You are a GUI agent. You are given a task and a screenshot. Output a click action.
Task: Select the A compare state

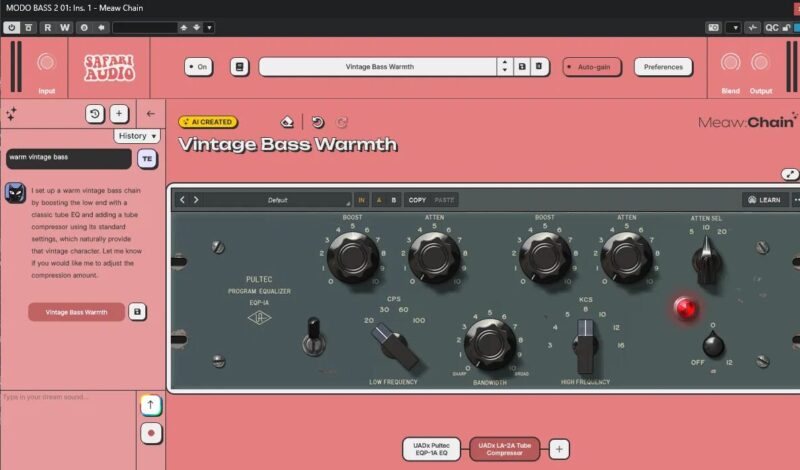379,200
